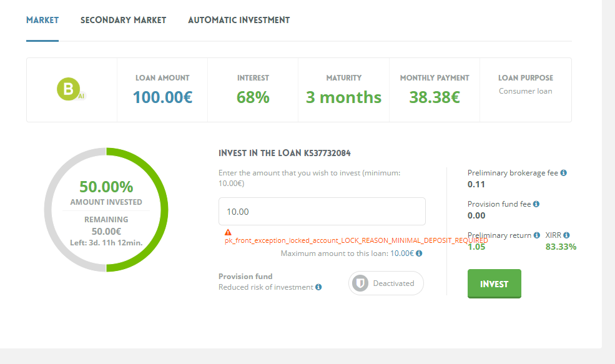Screen dimensions: 615x364
Task: Click the green B rating badge
Action: click(69, 89)
